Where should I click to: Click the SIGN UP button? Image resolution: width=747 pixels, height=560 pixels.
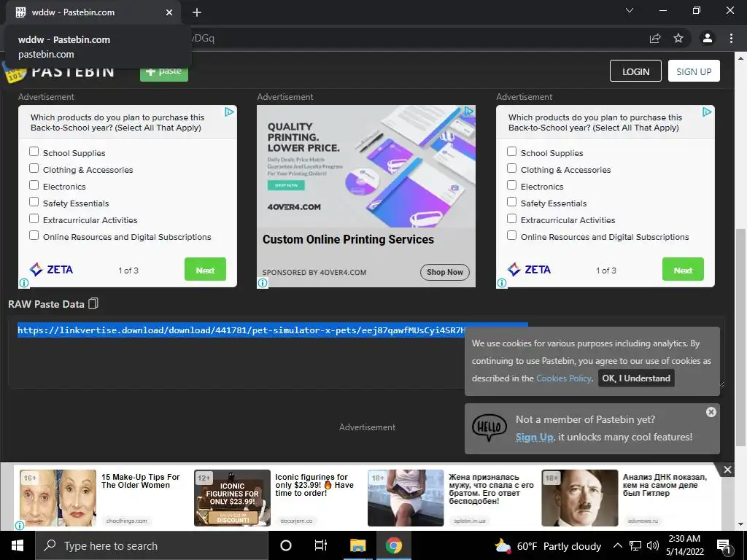694,71
